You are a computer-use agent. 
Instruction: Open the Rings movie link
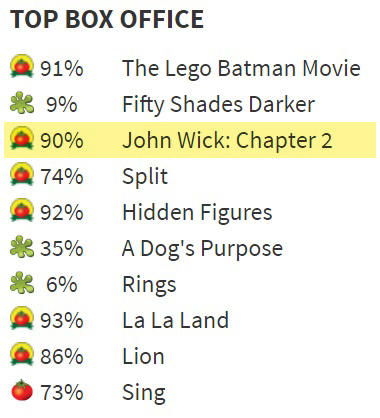point(149,285)
